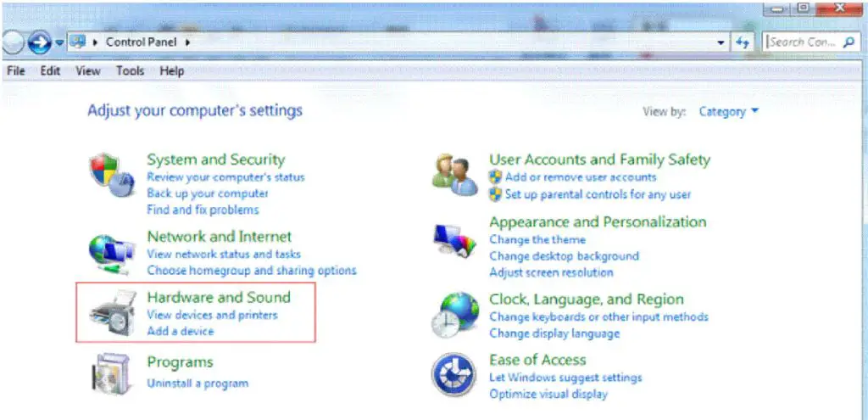The width and height of the screenshot is (868, 420).
Task: Open the Ease of Access icon
Action: pos(454,374)
